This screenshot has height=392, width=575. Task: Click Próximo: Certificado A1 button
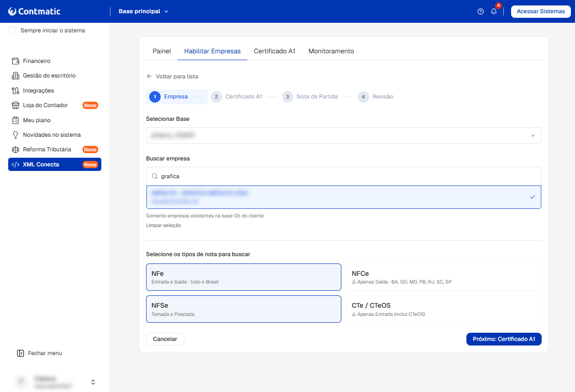click(x=504, y=339)
